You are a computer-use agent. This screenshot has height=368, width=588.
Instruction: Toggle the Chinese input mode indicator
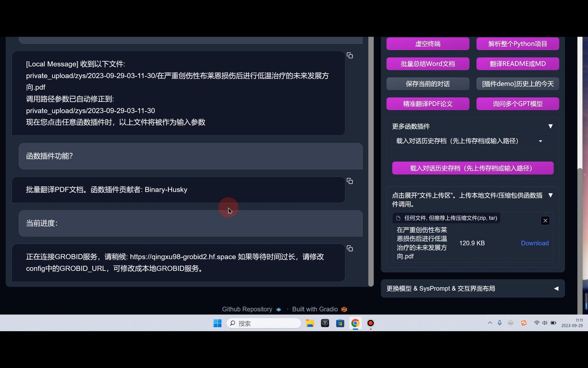pyautogui.click(x=511, y=323)
